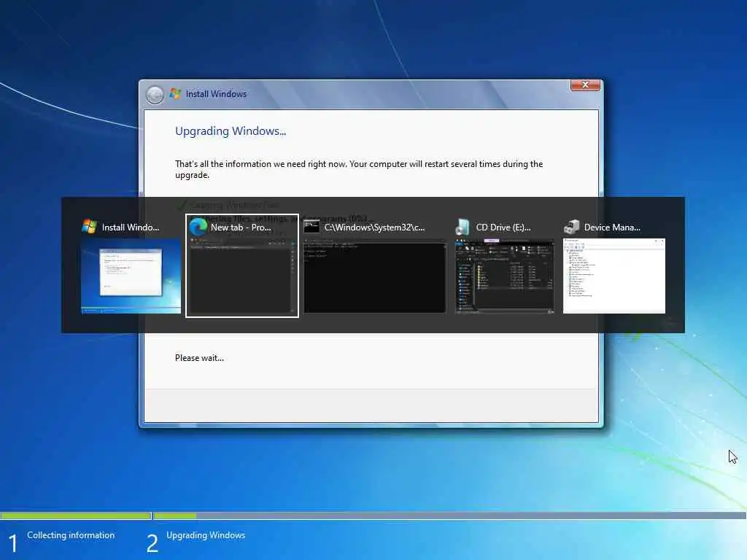Screen dimensions: 747x560
Task: Click the 'Please wait...' text
Action: (199, 358)
